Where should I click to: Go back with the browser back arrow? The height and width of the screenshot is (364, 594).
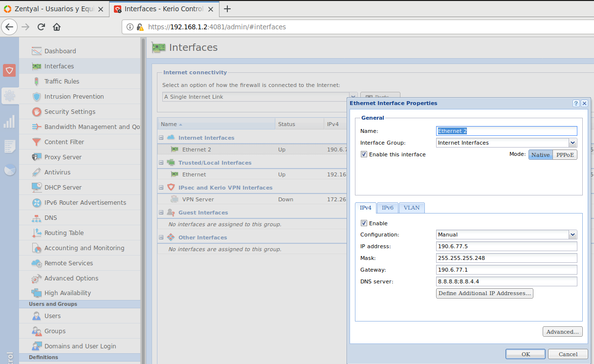click(x=9, y=27)
